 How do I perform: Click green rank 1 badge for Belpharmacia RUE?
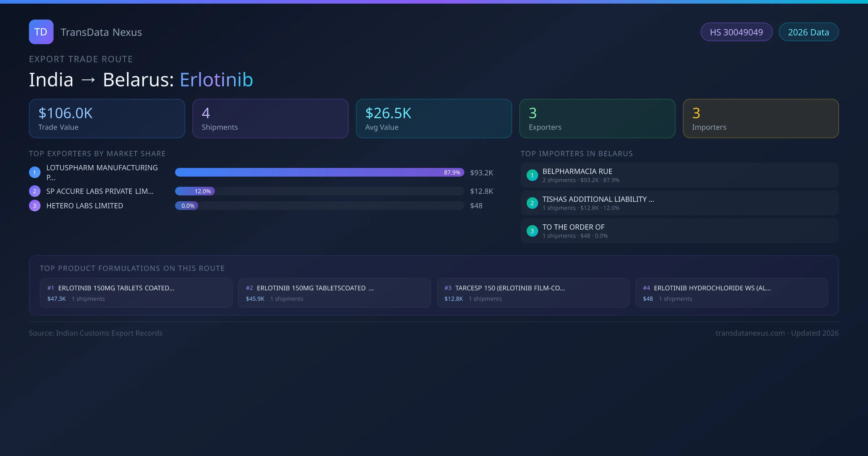pos(532,175)
